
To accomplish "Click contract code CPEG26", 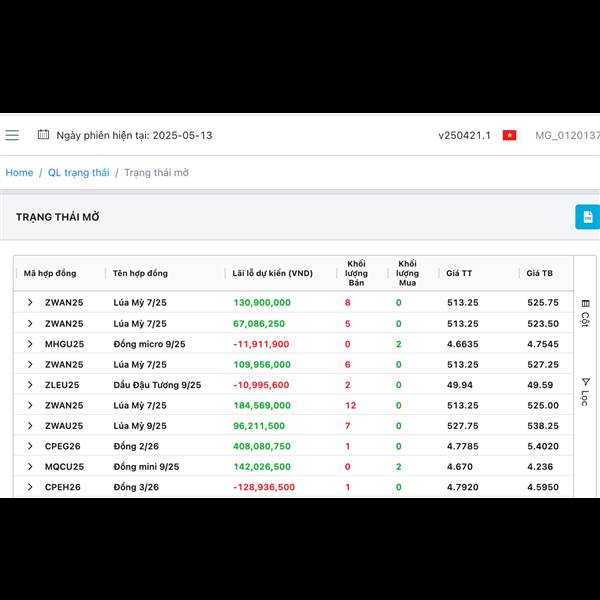I will [63, 446].
